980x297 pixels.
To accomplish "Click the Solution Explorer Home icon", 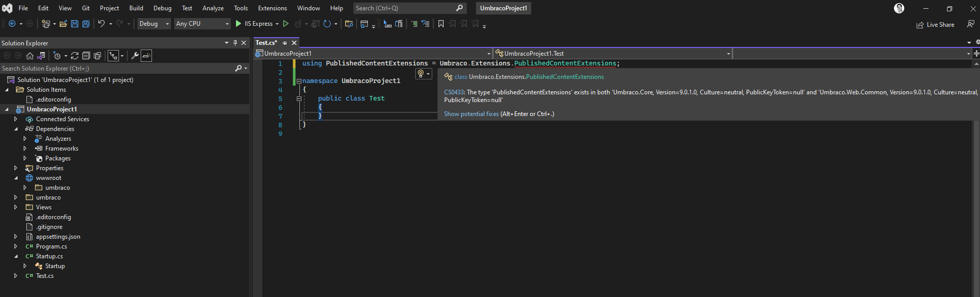I will click(30, 56).
